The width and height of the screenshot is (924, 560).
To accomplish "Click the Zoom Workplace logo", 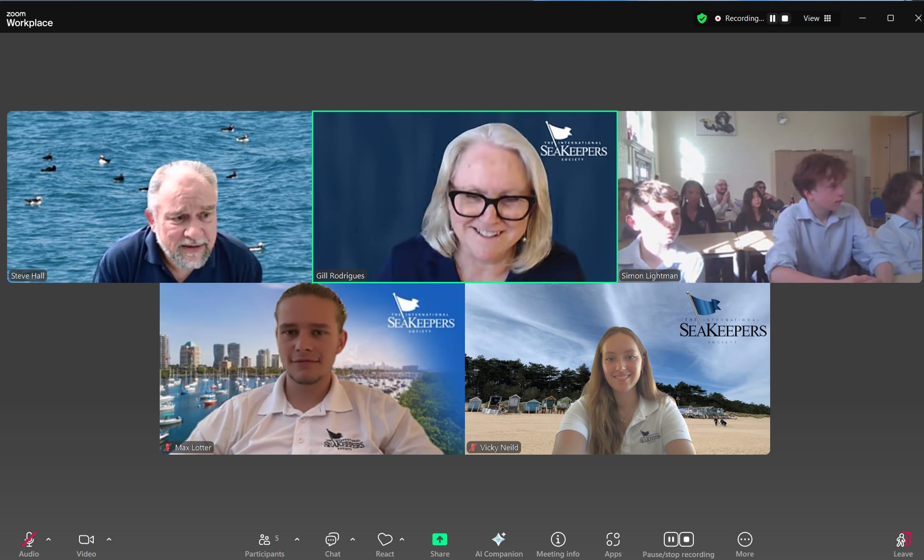I will (x=30, y=19).
